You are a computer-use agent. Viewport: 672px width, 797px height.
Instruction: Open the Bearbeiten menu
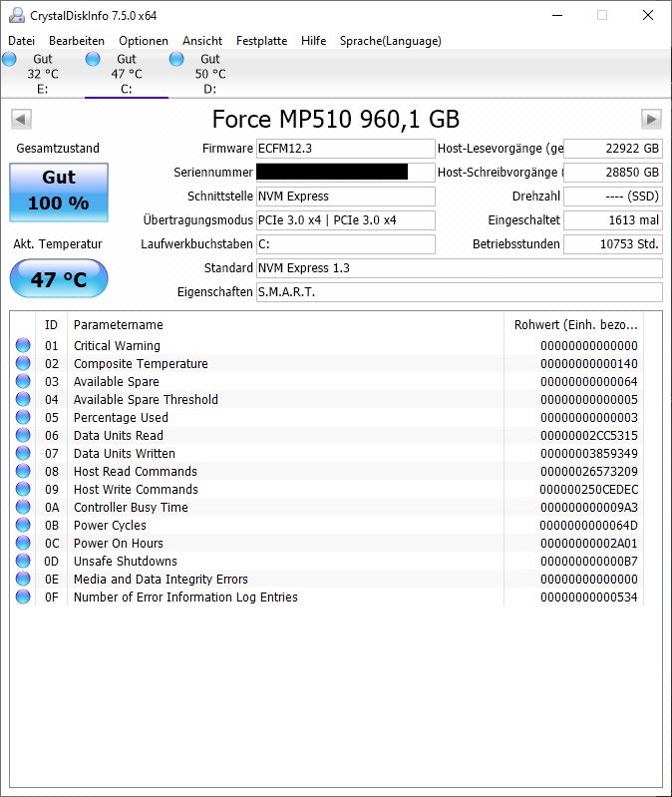(x=77, y=41)
